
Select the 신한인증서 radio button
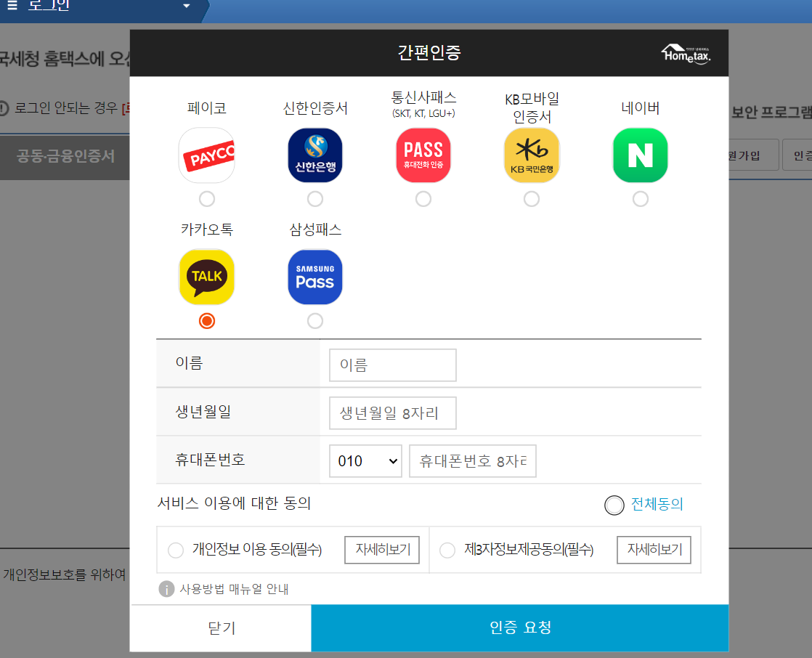point(315,199)
